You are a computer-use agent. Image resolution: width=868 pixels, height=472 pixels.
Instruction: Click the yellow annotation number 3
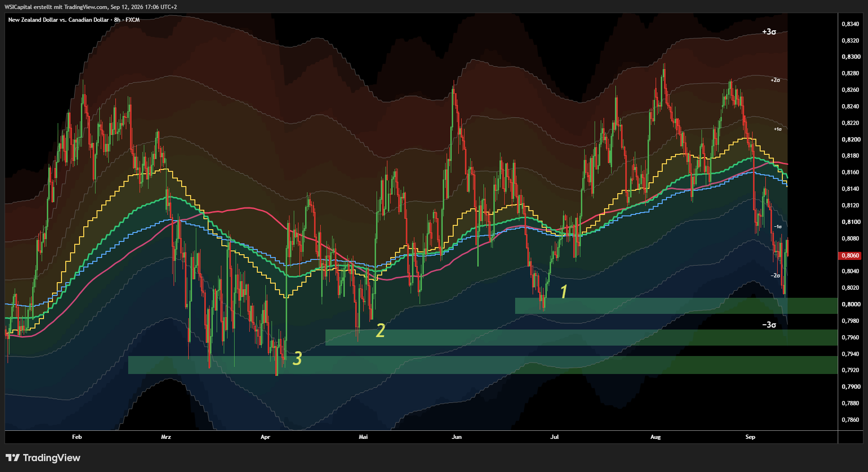coord(297,359)
